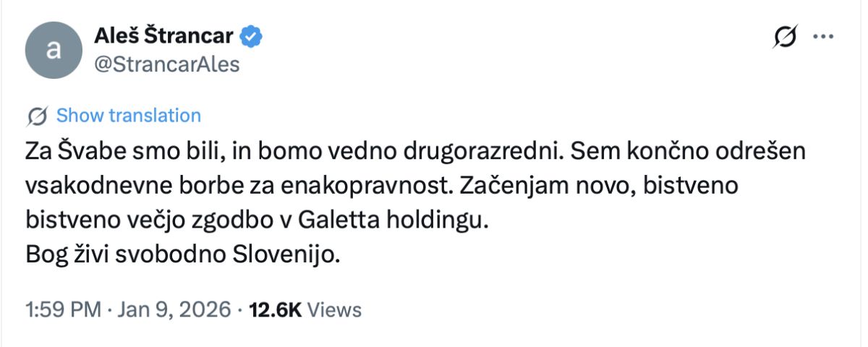Click the blue verified checkmark badge

point(252,36)
